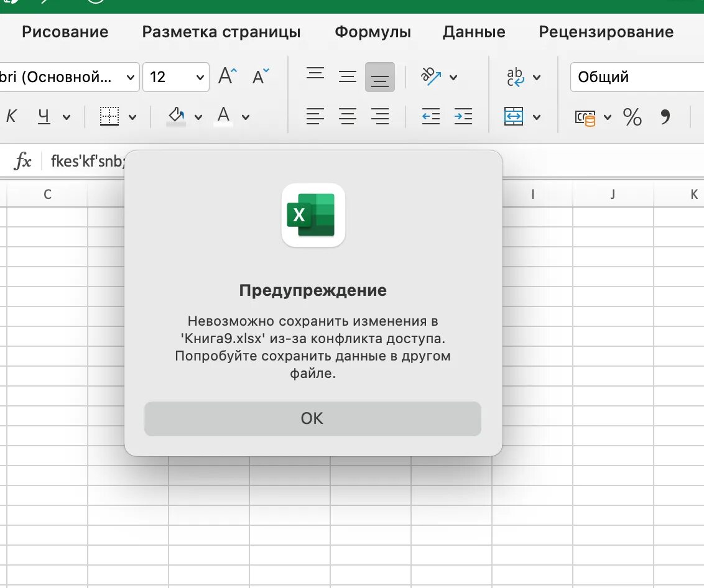The width and height of the screenshot is (704, 588).
Task: Click the decrease indent icon
Action: (x=430, y=116)
